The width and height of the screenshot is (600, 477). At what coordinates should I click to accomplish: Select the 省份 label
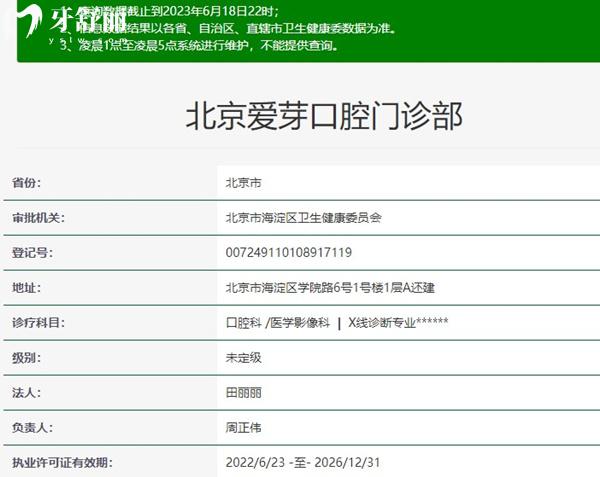26,182
